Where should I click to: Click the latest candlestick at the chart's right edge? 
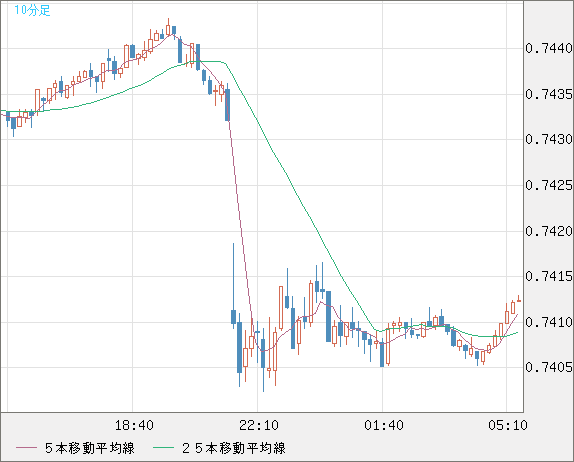tap(519, 300)
